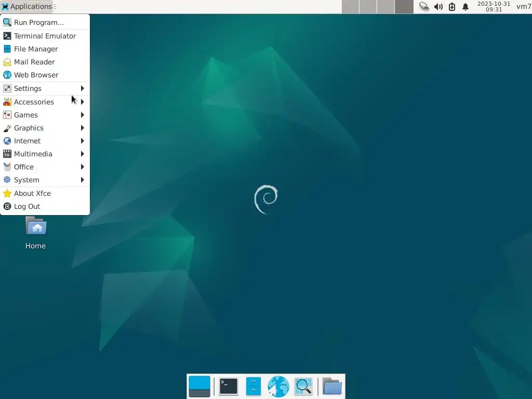Open Application Finder magnifier in dock
This screenshot has width=532, height=399.
click(x=303, y=387)
